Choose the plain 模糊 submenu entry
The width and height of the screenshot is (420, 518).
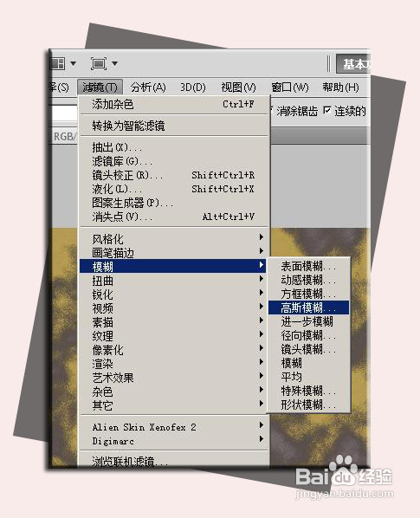point(308,363)
